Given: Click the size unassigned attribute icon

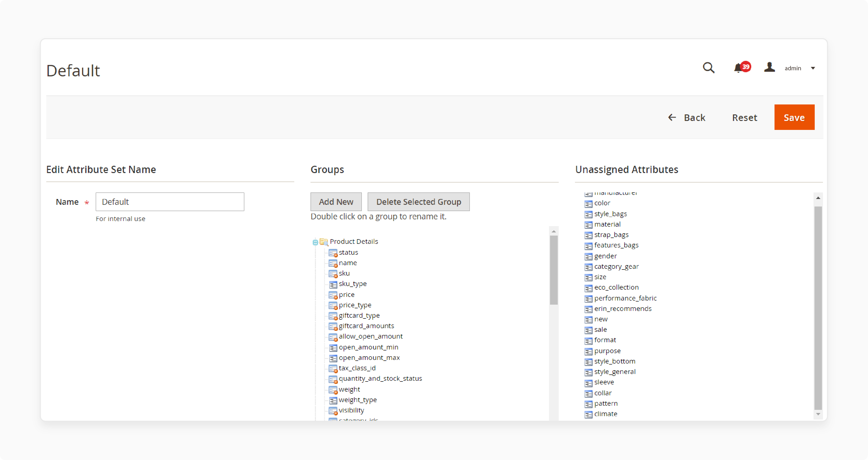Looking at the screenshot, I should (588, 277).
